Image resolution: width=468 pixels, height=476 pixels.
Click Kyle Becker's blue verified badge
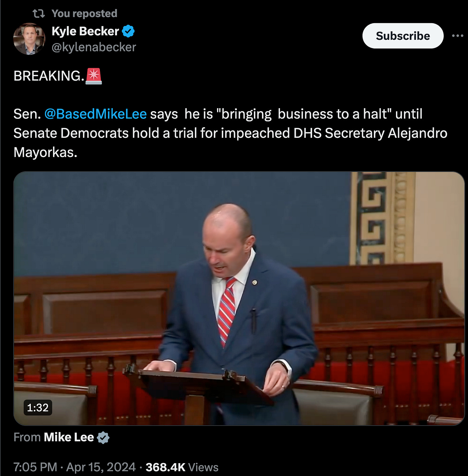pos(128,31)
